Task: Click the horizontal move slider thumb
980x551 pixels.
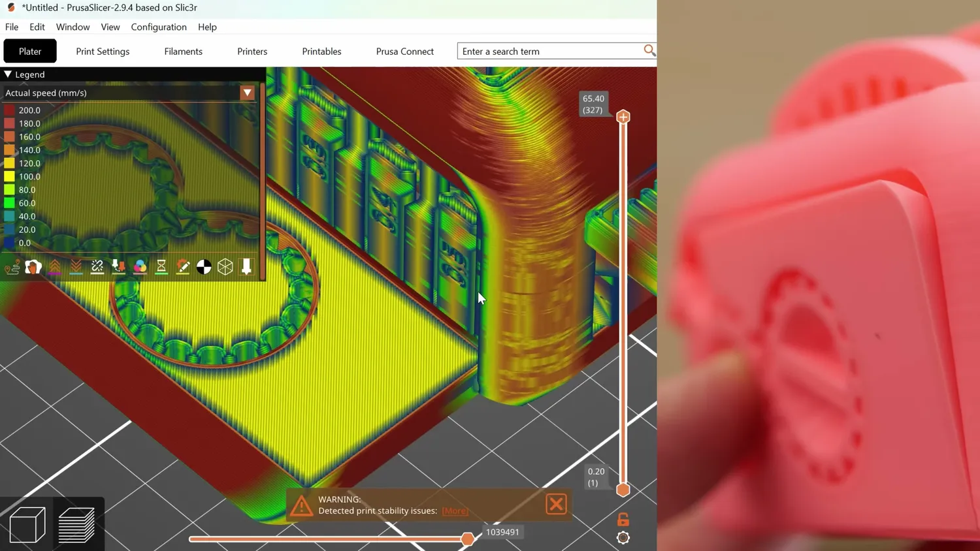Action: click(467, 539)
